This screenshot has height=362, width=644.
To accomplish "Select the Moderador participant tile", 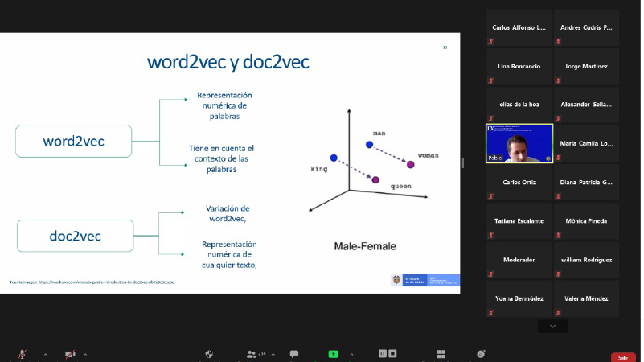I will point(519,260).
